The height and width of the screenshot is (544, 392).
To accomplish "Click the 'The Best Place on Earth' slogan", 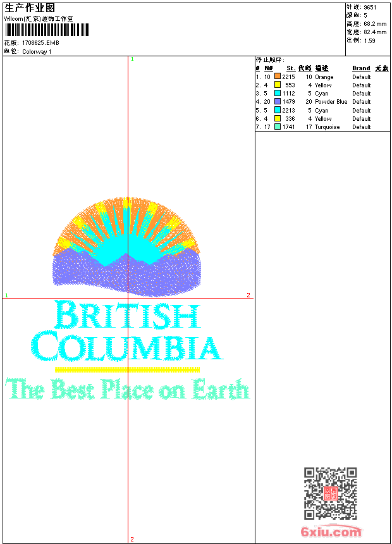I will (127, 389).
